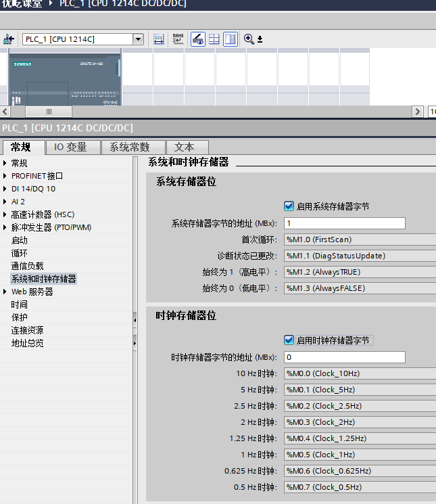
Task: Select 连接资源 in the properties tree
Action: click(x=27, y=330)
